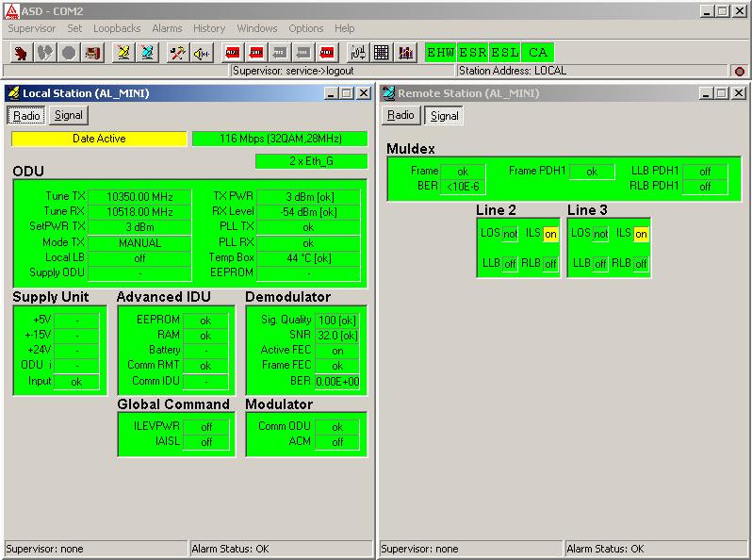Click the red arrow icon beside the sliders icon

click(327, 52)
